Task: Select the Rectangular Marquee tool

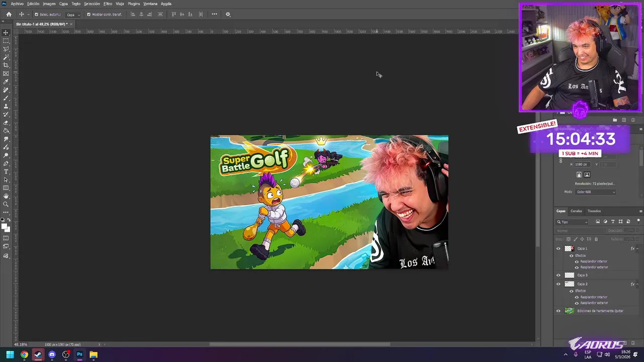Action: coord(6,40)
